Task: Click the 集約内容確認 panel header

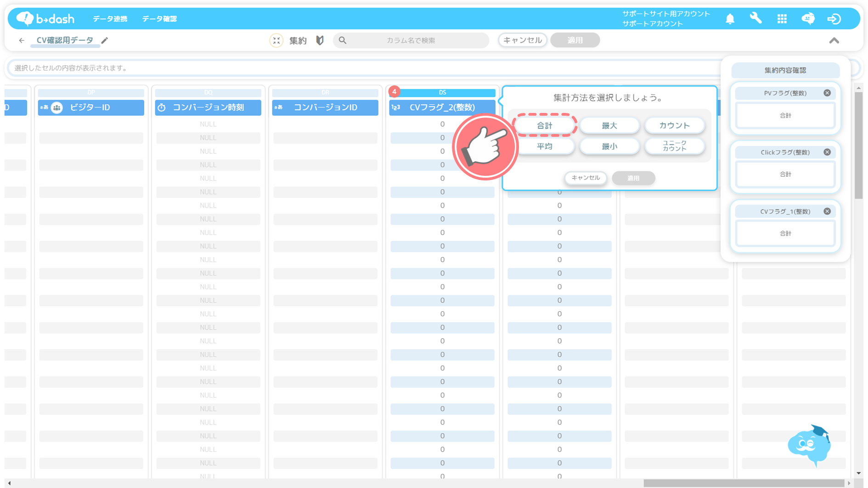Action: [x=785, y=70]
